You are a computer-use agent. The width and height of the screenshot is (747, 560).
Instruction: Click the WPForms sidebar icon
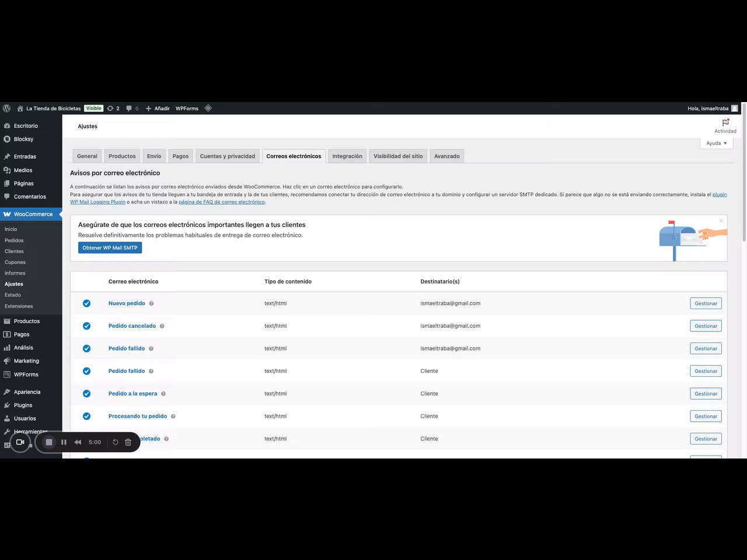7,374
